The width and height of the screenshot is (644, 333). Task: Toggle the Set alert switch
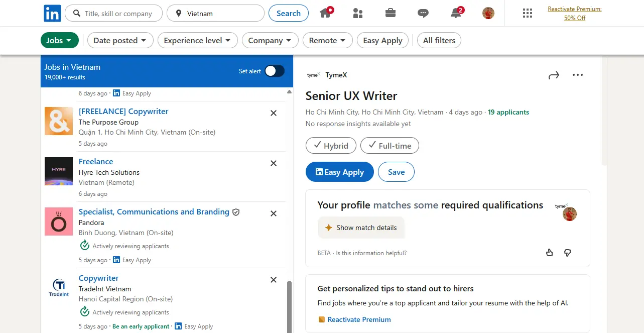(x=275, y=71)
